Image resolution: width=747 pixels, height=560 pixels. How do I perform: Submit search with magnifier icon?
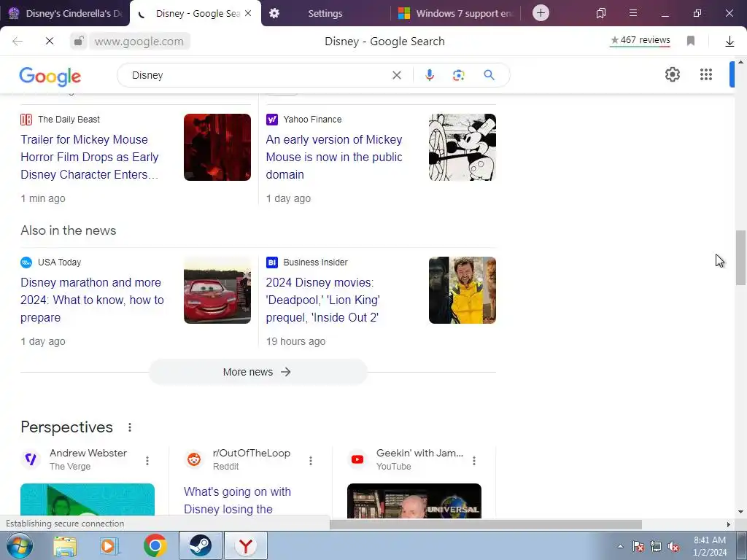pyautogui.click(x=489, y=75)
